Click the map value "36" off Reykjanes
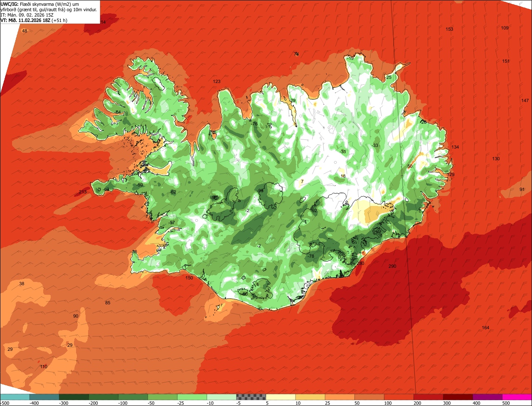532x406 pixels. point(134,252)
